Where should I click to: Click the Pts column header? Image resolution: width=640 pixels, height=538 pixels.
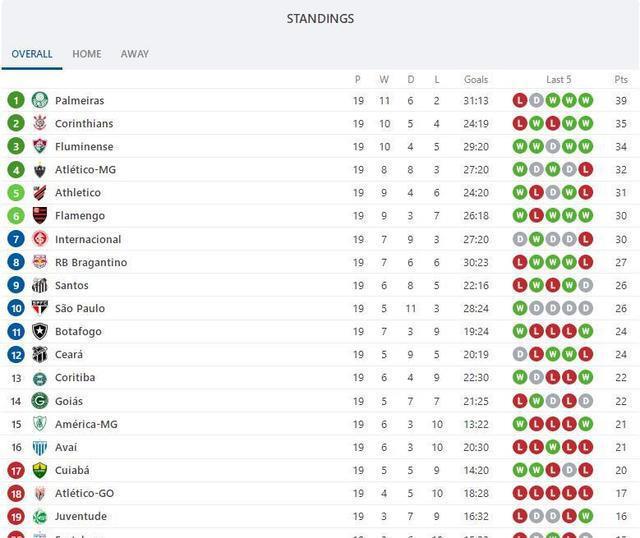point(621,79)
